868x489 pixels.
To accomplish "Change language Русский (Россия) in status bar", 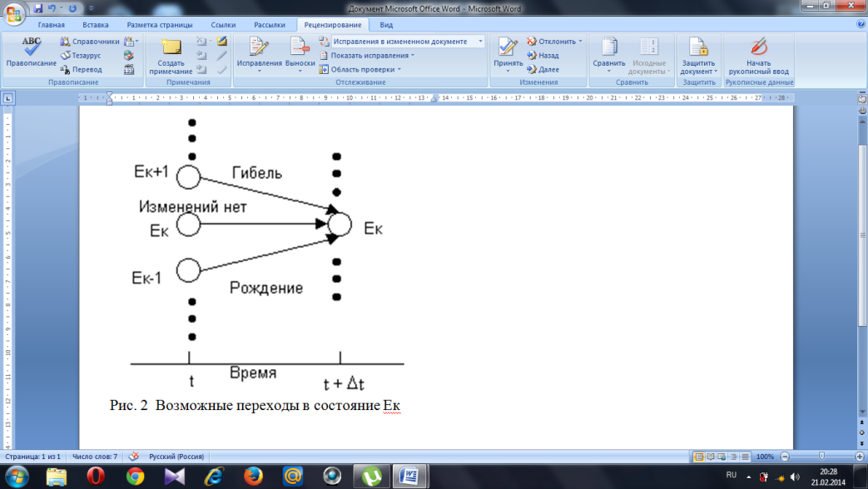I will coord(176,457).
